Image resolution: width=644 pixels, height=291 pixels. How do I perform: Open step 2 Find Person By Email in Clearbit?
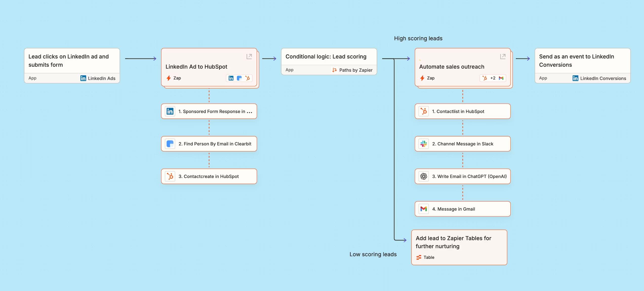(x=209, y=144)
